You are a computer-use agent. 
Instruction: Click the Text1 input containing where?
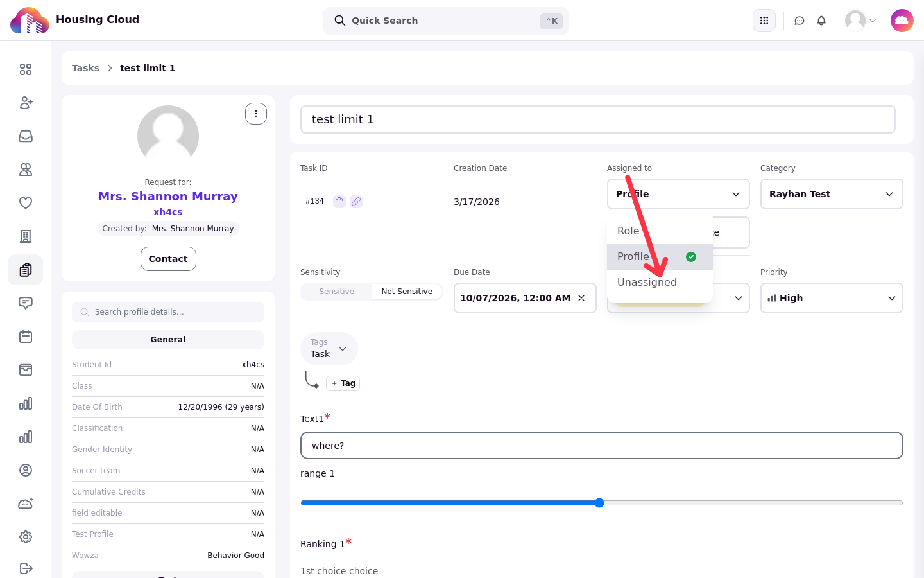pyautogui.click(x=602, y=446)
